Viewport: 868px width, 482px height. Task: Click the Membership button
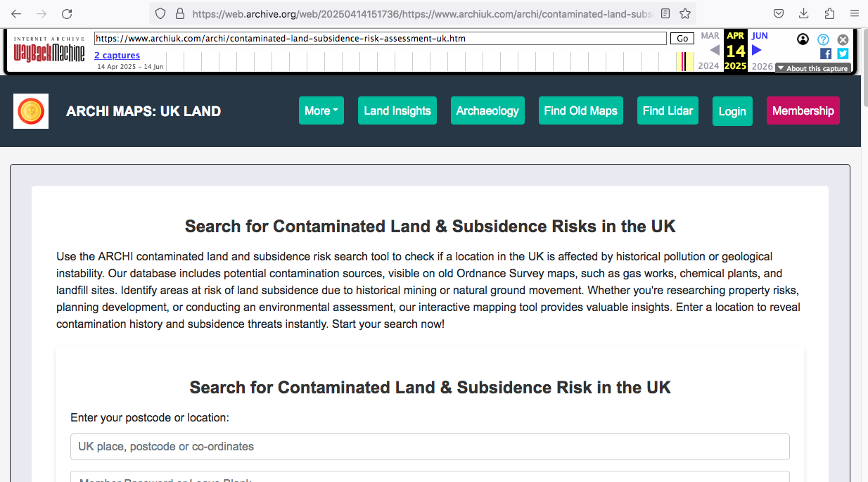coord(803,110)
